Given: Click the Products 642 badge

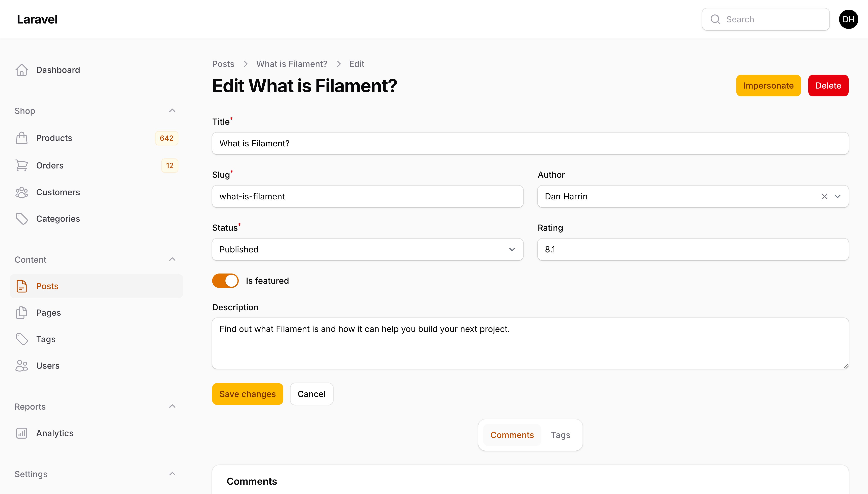Looking at the screenshot, I should (x=167, y=138).
